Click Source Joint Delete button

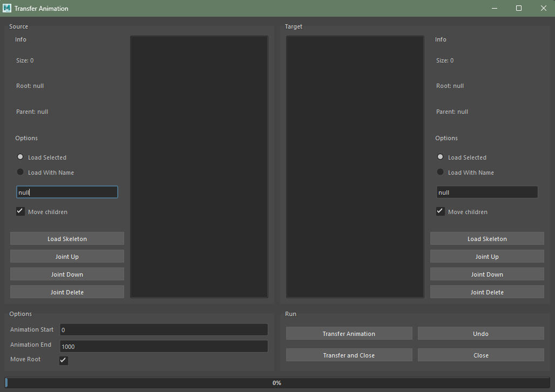point(67,292)
